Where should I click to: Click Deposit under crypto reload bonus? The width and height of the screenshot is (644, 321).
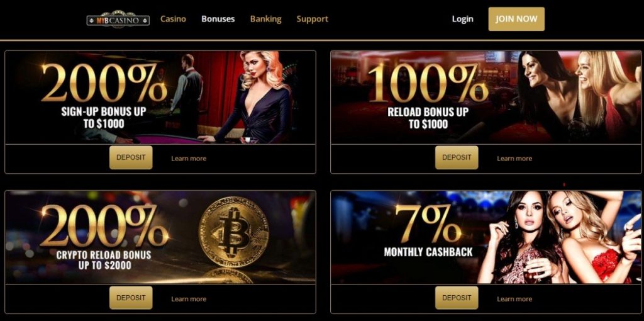[131, 298]
